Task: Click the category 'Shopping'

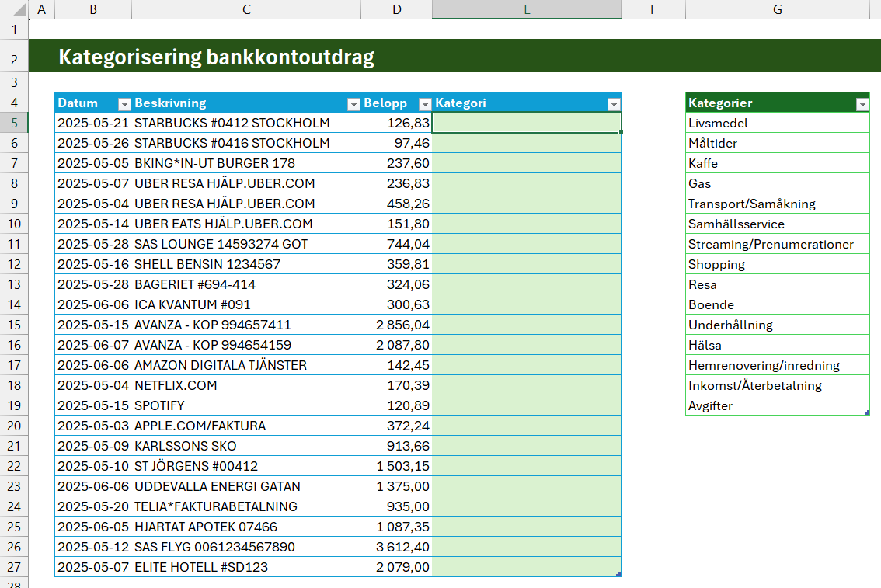Action: click(778, 265)
